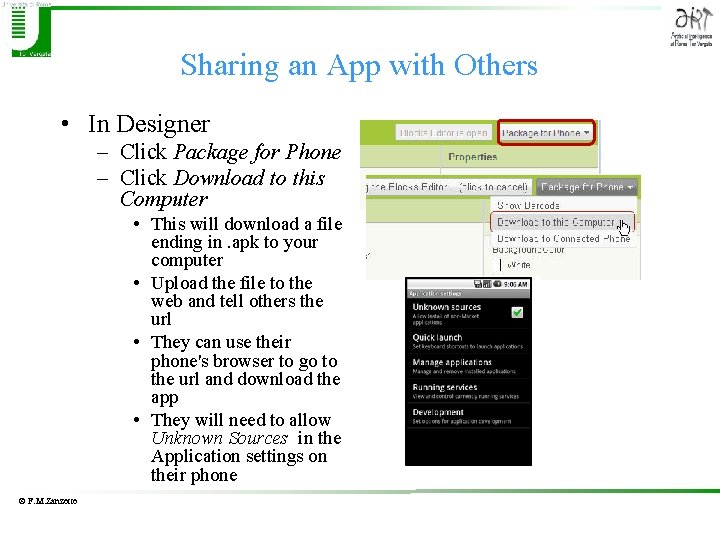Click the Blocks Editor is open button

click(x=444, y=133)
